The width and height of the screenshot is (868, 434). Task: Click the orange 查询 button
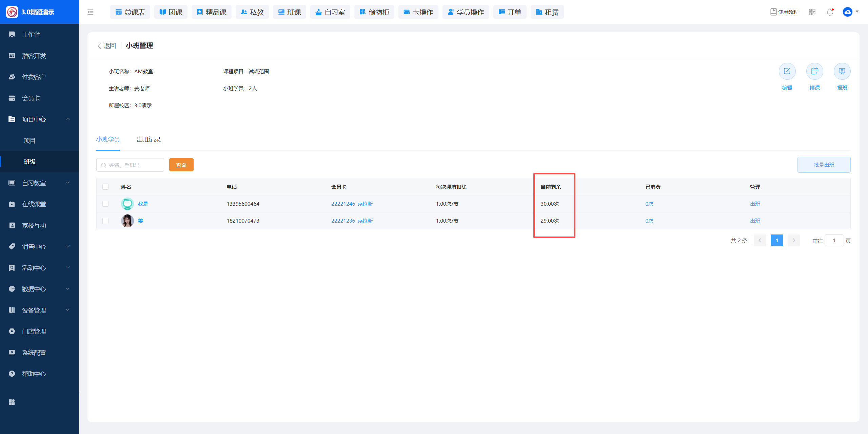tap(181, 165)
